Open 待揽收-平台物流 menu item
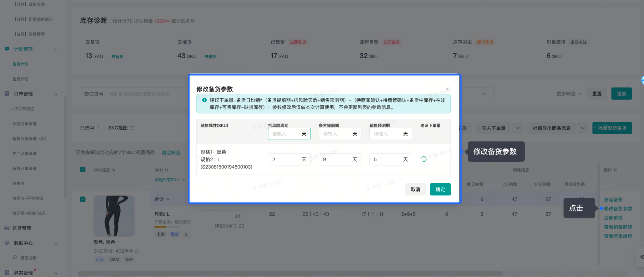Screen dimensions: 644x277 pyautogui.click(x=28, y=198)
